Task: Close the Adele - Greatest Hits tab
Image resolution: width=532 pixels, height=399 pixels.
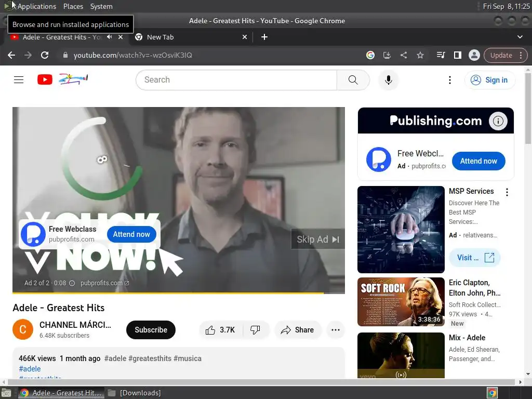Action: click(121, 37)
